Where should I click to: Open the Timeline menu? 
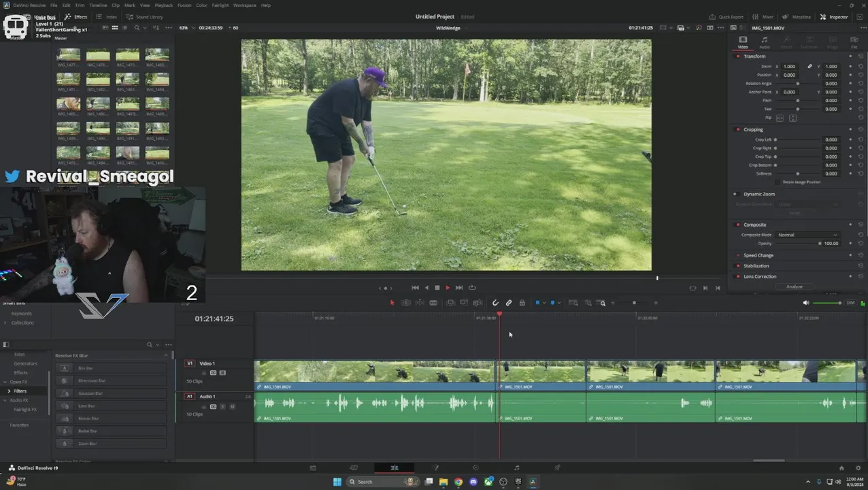pyautogui.click(x=99, y=5)
